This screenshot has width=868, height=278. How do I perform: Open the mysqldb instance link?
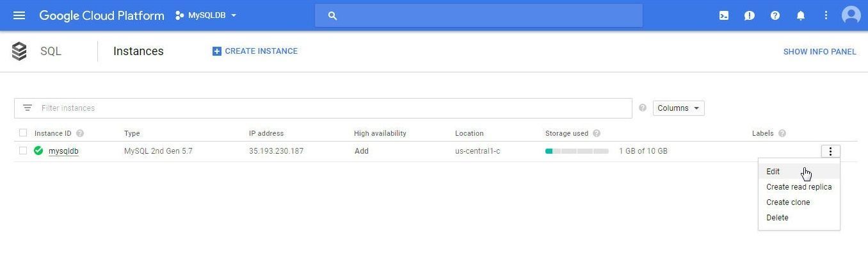point(63,151)
